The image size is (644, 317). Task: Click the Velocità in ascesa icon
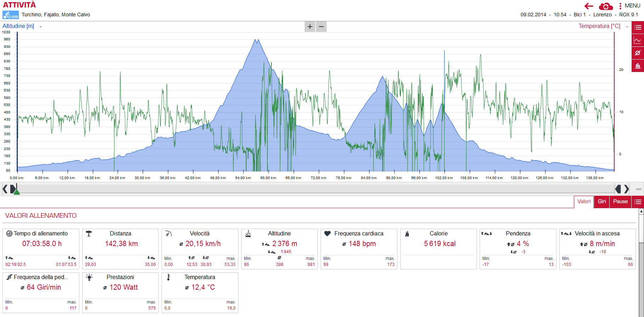click(566, 234)
